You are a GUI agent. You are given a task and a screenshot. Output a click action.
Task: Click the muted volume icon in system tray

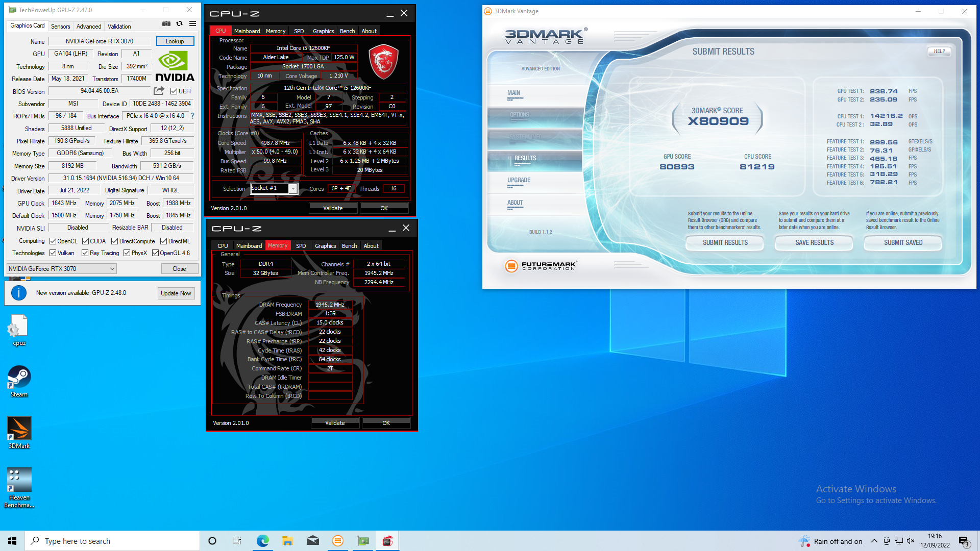point(911,541)
